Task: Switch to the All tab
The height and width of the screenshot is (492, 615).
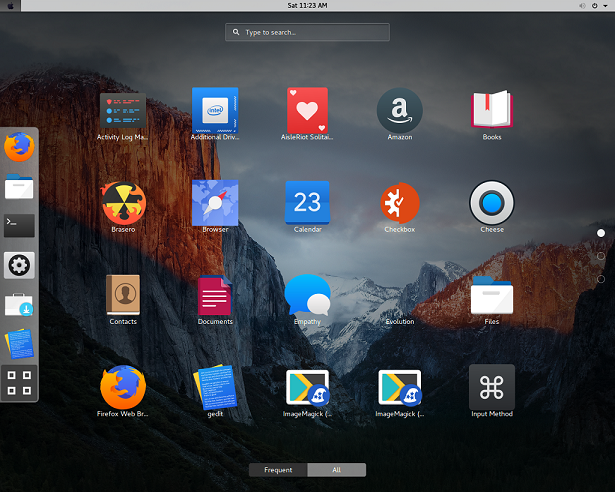Action: point(337,470)
